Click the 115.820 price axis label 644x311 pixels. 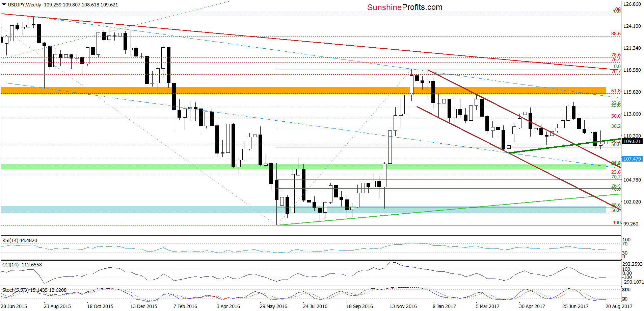pyautogui.click(x=632, y=92)
